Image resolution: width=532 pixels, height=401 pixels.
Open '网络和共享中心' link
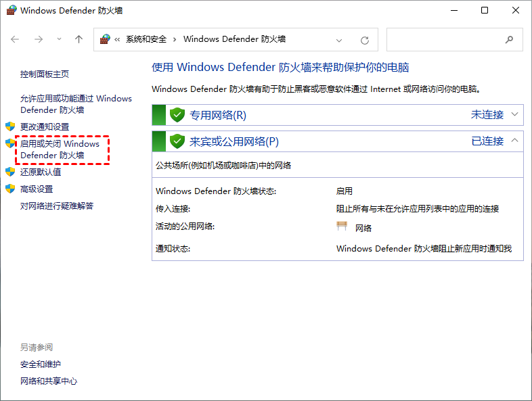pos(49,381)
